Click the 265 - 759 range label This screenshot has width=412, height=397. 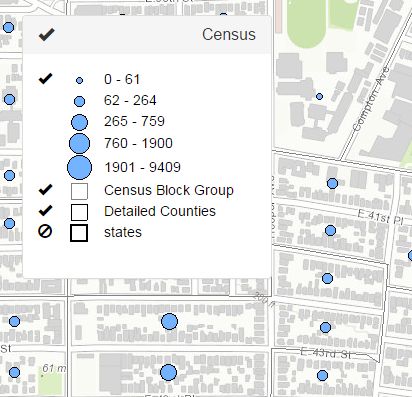[134, 121]
